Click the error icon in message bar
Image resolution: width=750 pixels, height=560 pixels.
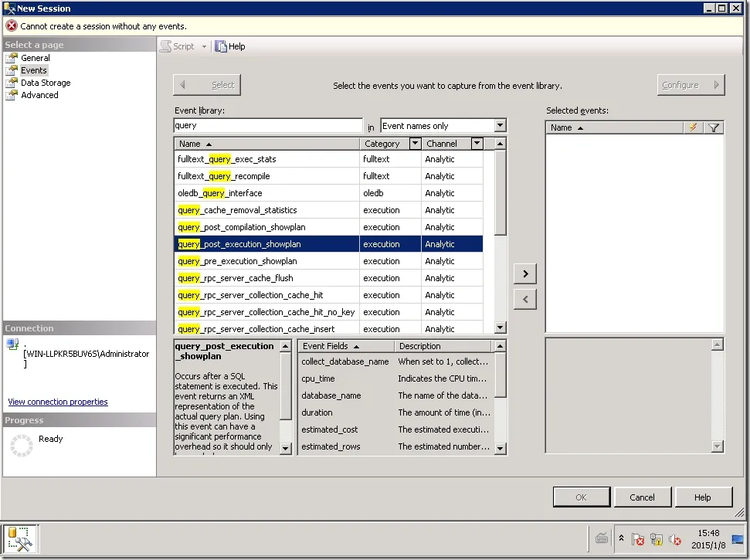(12, 25)
